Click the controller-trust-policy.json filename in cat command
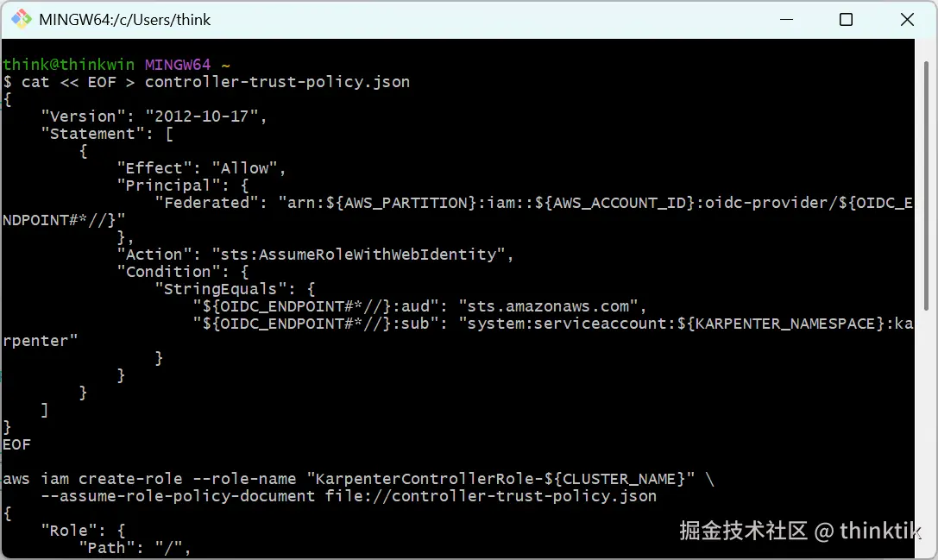Screen dimensions: 938x560 click(x=278, y=82)
